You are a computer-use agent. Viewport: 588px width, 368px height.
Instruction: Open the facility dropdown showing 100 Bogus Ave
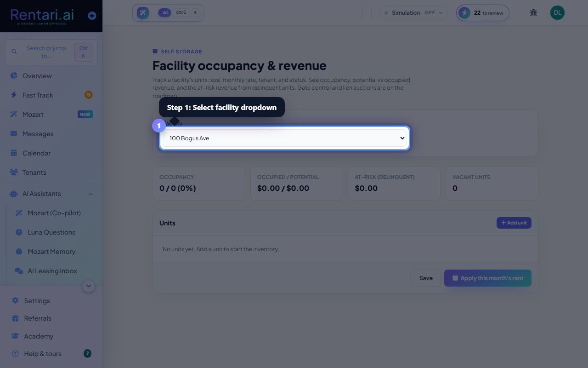tap(285, 138)
